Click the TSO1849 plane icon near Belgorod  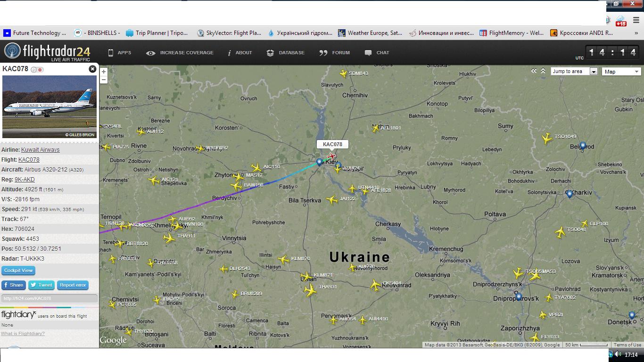[547, 138]
